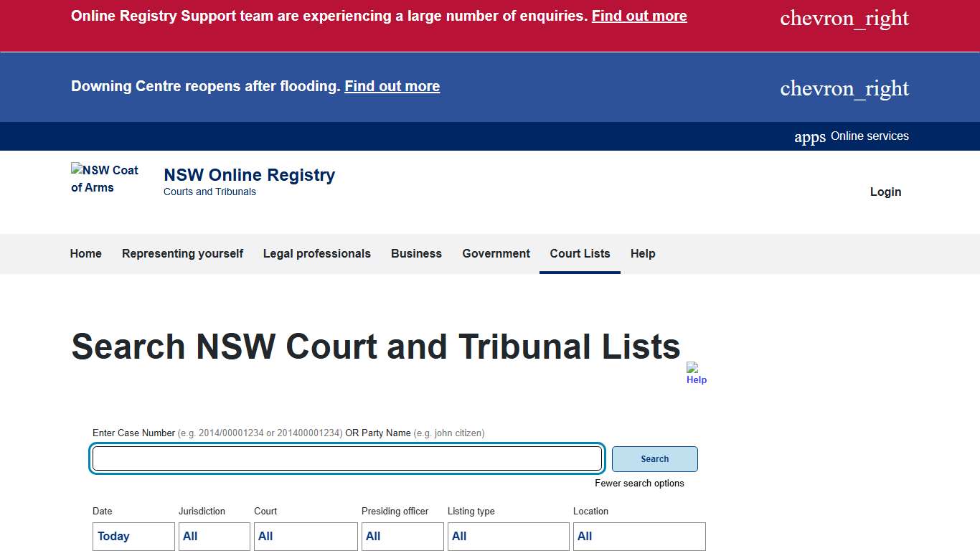The height and width of the screenshot is (551, 980).
Task: Select the Legal professionals menu item
Action: point(316,253)
